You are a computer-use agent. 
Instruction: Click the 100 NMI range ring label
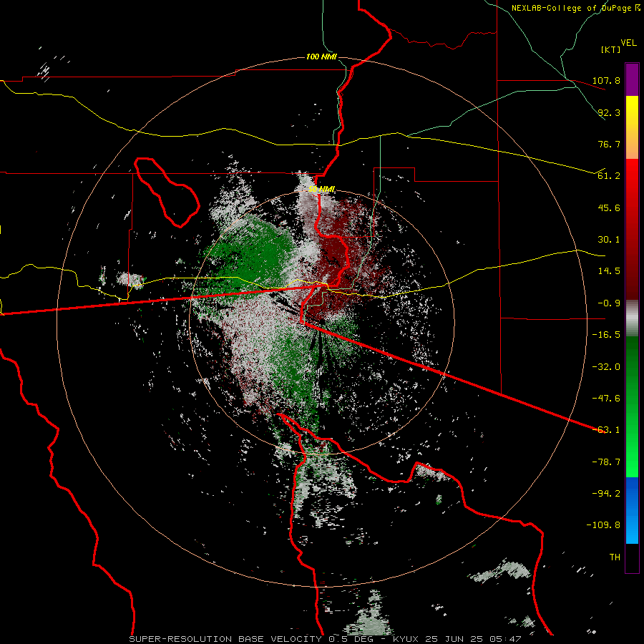coord(321,57)
